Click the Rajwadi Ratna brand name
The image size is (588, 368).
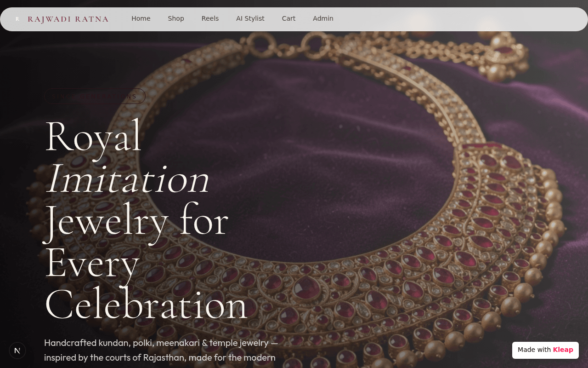click(68, 19)
